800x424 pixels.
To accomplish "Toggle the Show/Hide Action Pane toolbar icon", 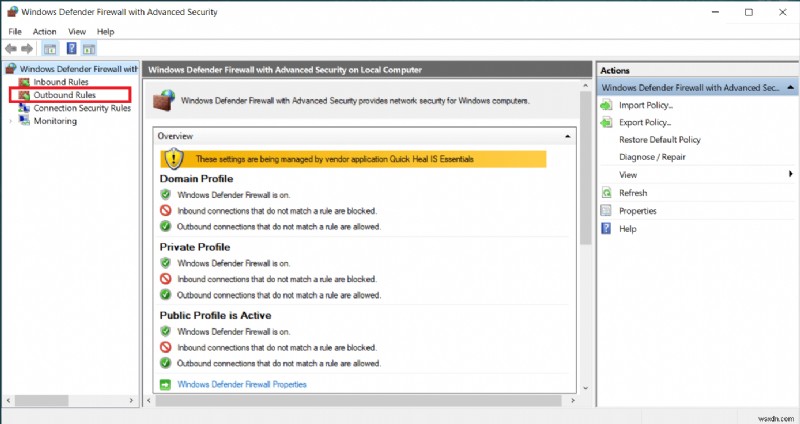I will coord(89,48).
